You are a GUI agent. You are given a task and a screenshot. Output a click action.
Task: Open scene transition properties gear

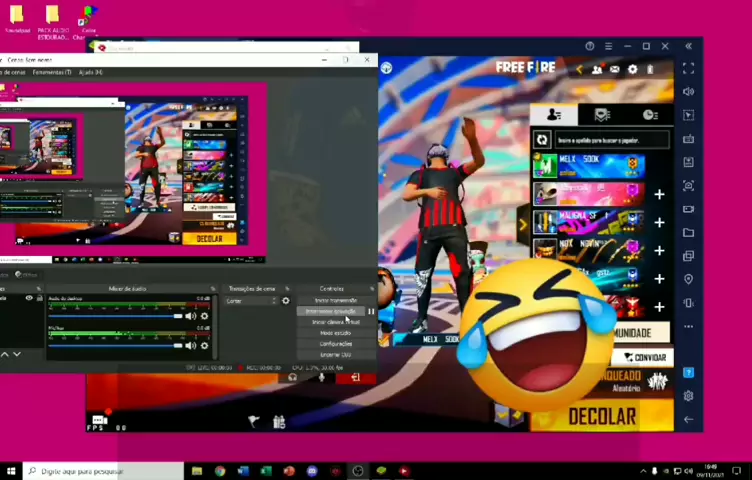click(286, 301)
